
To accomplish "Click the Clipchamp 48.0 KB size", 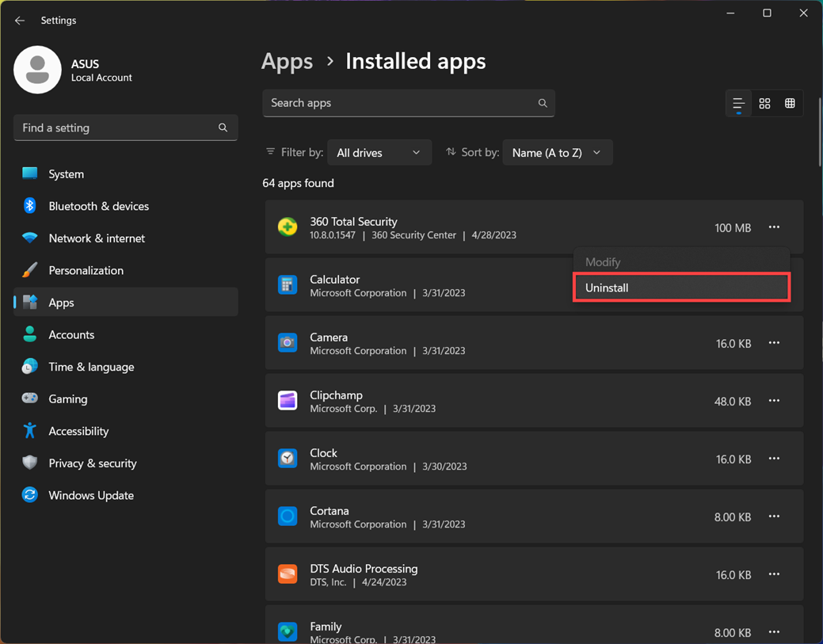I will [733, 402].
